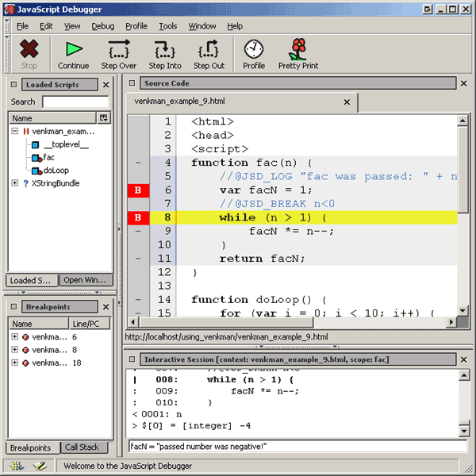Screen dimensions: 476x476
Task: Set a breakpoint in the line 14 margin
Action: [x=138, y=300]
